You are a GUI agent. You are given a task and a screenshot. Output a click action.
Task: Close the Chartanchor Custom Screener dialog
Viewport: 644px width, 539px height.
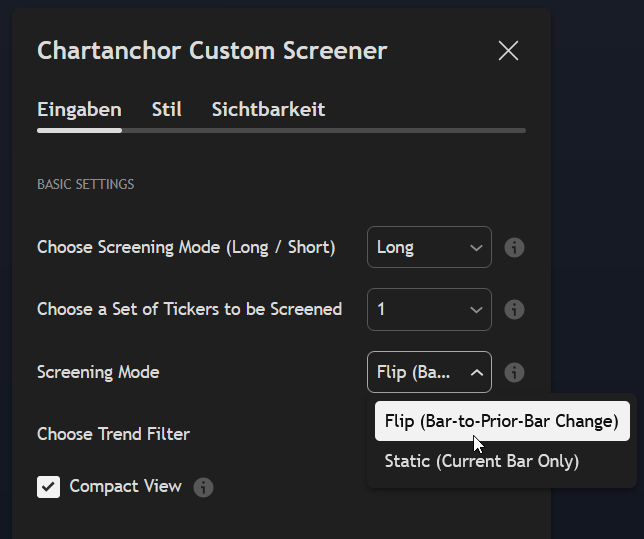pyautogui.click(x=508, y=51)
